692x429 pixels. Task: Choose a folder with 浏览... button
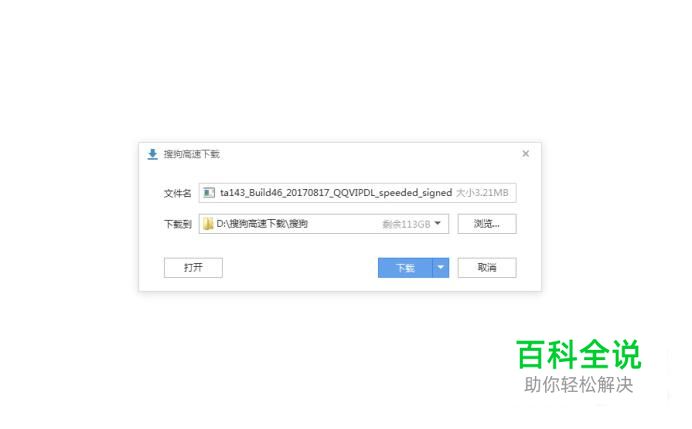click(x=487, y=224)
